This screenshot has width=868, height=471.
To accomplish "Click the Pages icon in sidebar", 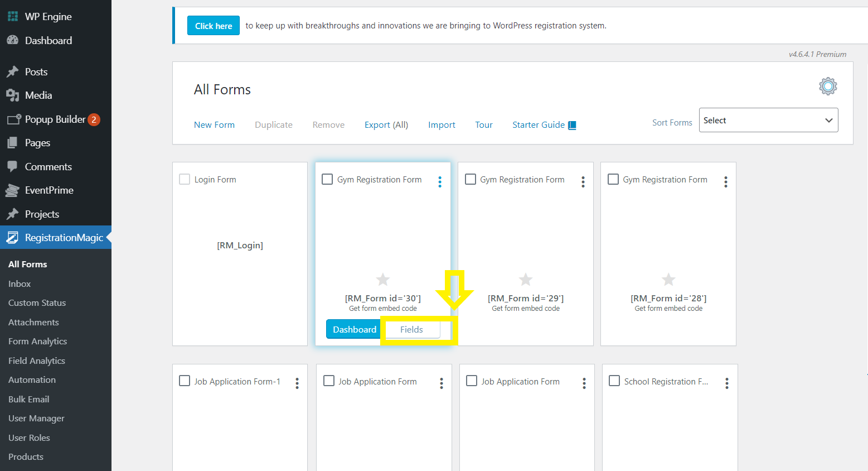I will [13, 143].
